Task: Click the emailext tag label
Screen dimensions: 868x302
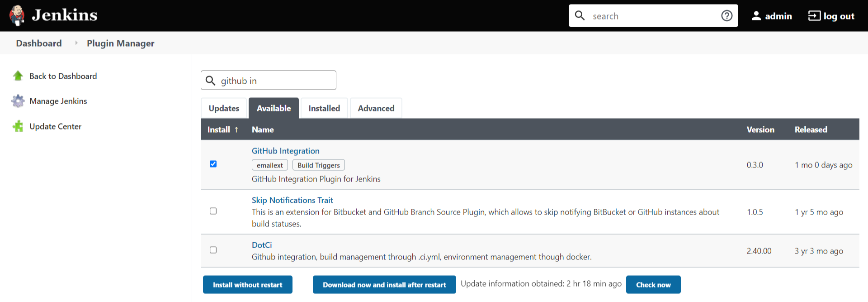Action: click(270, 165)
